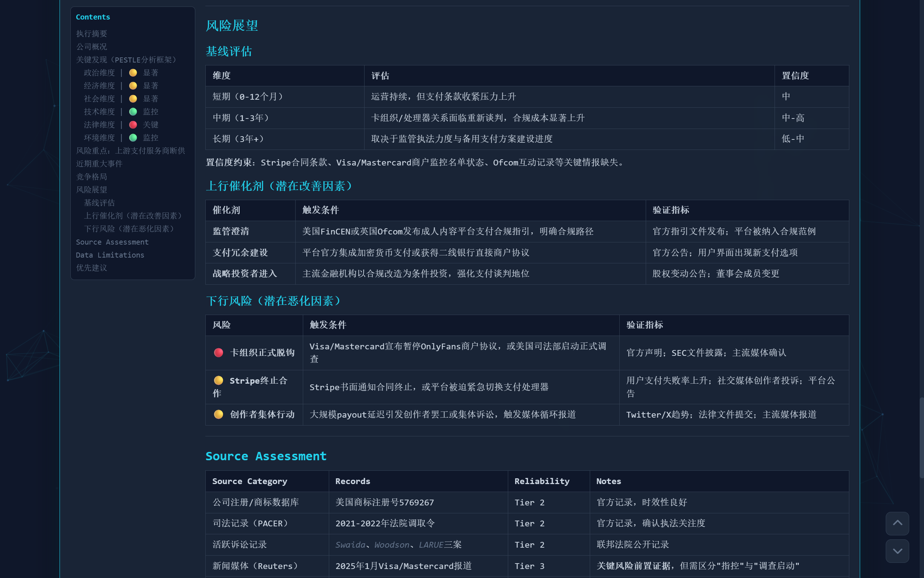This screenshot has height=578, width=924.
Task: Jump to 经济维度 显著 entry
Action: pos(121,86)
